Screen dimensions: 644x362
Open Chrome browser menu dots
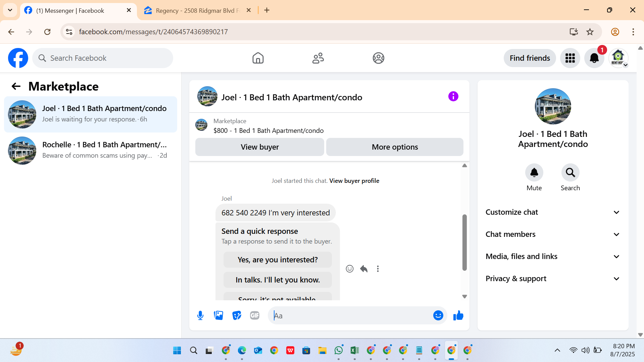pos(633,32)
